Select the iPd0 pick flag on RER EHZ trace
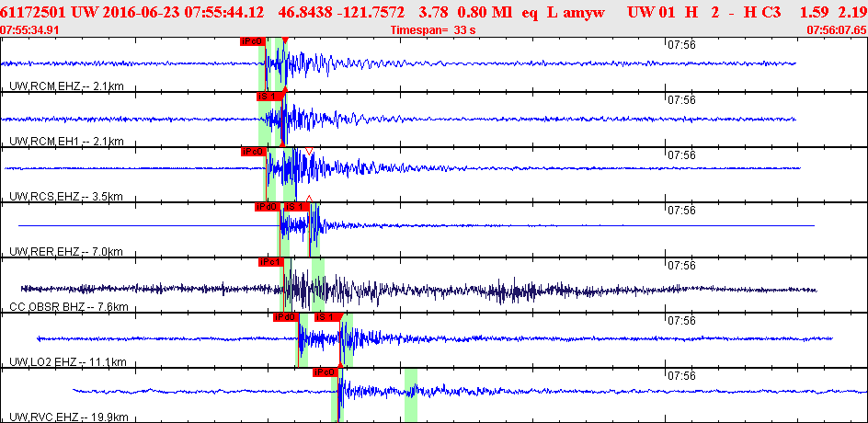The height and width of the screenshot is (423, 868). click(267, 207)
